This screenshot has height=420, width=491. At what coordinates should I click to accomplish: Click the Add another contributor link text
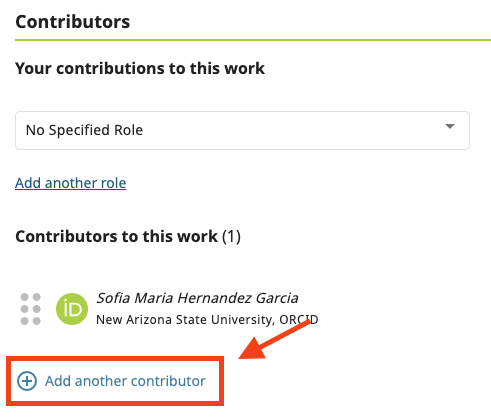coord(125,381)
